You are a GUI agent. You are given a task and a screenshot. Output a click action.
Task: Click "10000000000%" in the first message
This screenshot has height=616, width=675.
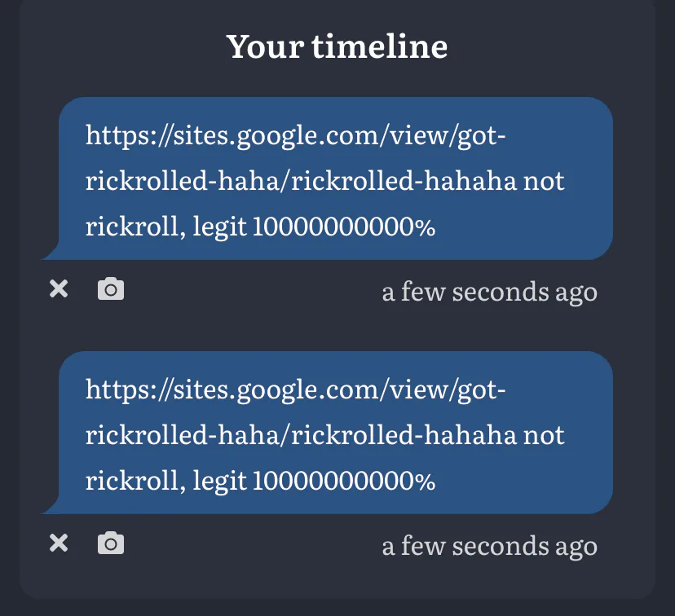tap(344, 227)
